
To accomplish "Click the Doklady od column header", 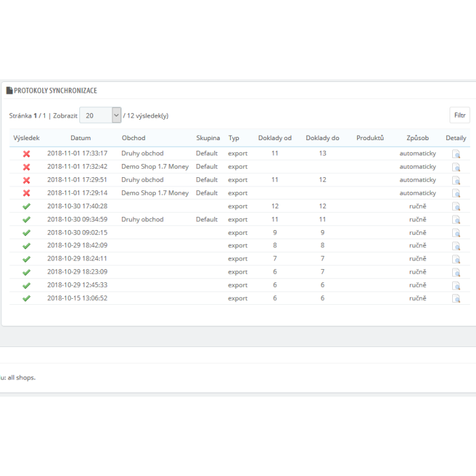I will [x=275, y=138].
